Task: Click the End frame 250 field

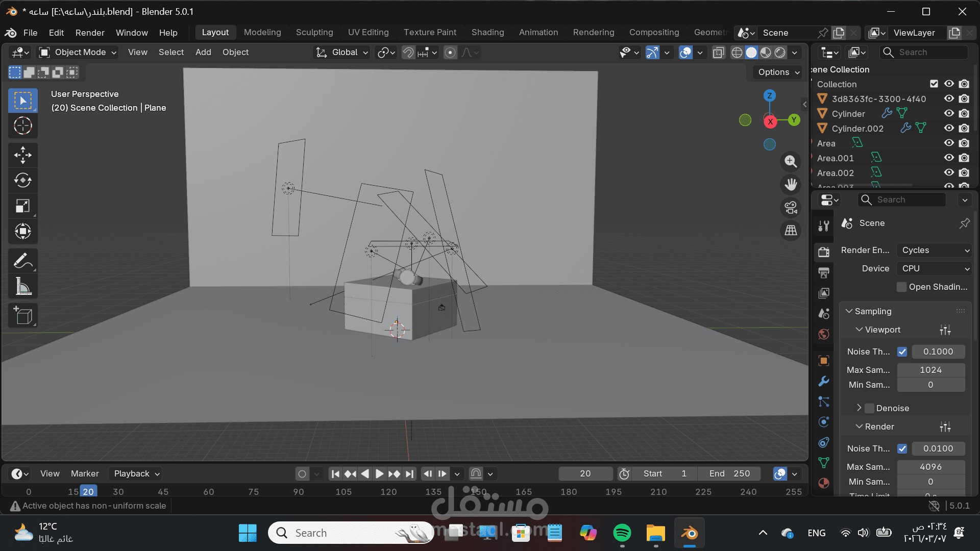Action: (x=729, y=473)
